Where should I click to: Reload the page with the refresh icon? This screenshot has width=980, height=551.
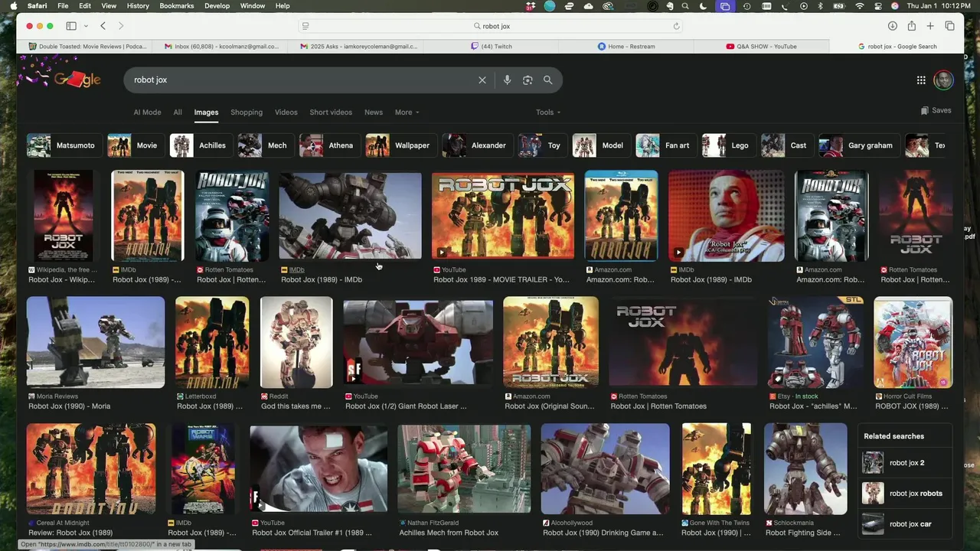676,26
